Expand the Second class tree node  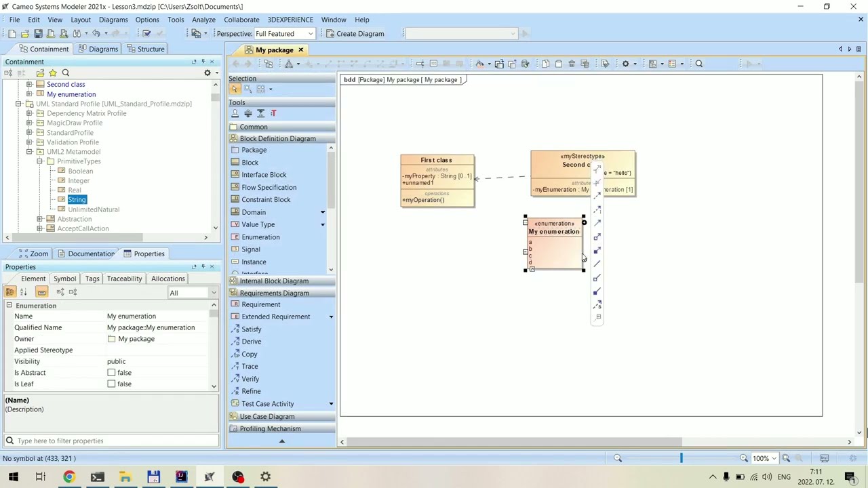click(29, 84)
